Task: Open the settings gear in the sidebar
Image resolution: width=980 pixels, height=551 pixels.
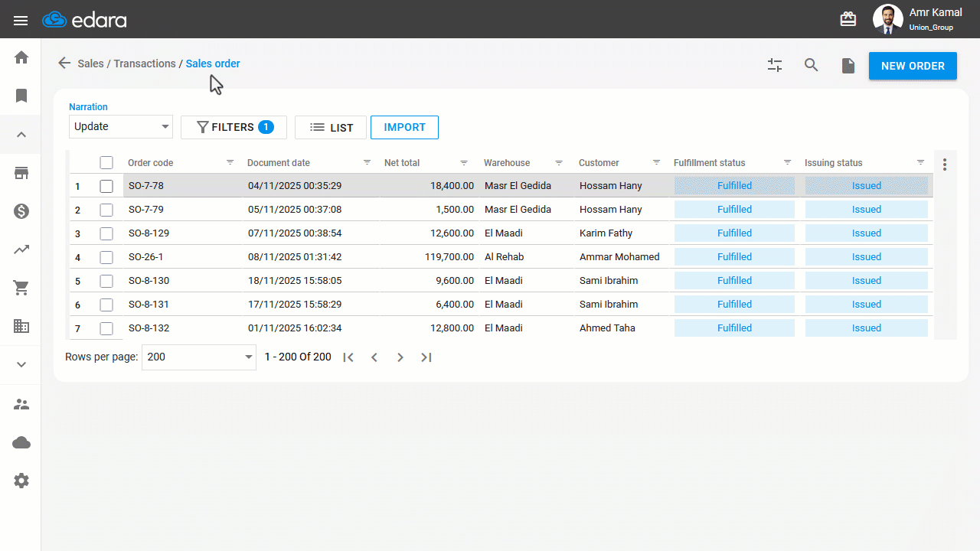Action: tap(21, 481)
